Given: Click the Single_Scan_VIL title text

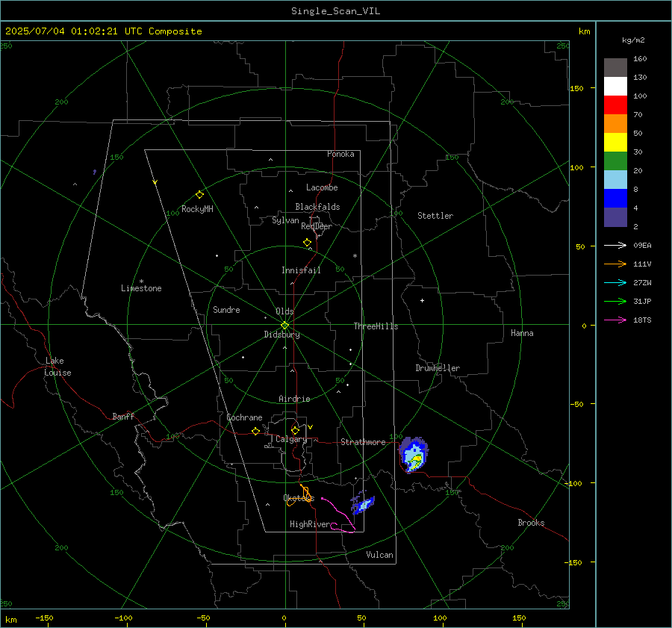Looking at the screenshot, I should point(335,11).
